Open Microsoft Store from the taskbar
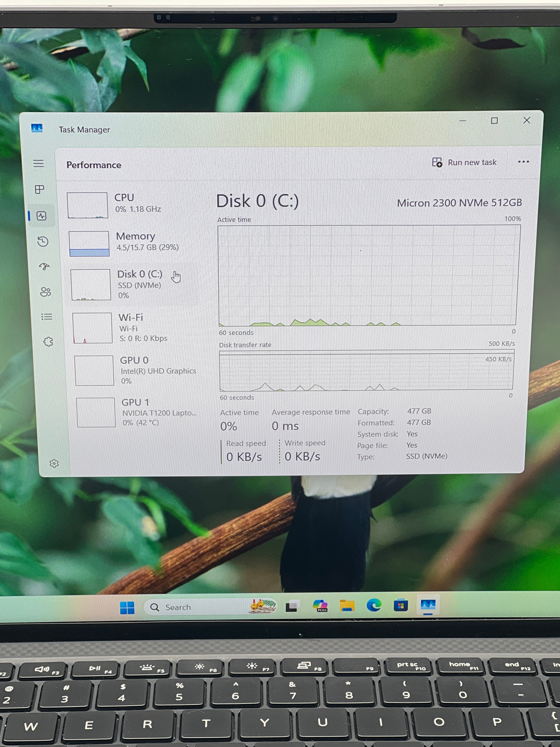This screenshot has height=747, width=560. 401,605
